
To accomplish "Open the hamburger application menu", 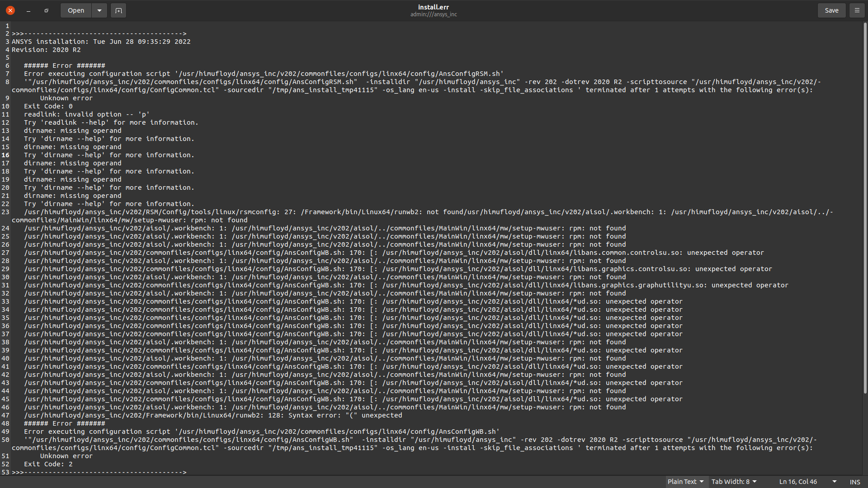I will coord(857,10).
